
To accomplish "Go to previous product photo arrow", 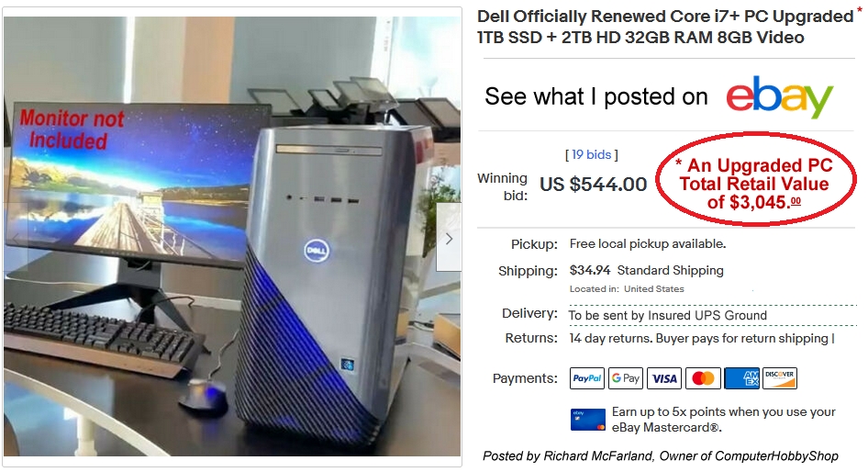I will [15, 238].
